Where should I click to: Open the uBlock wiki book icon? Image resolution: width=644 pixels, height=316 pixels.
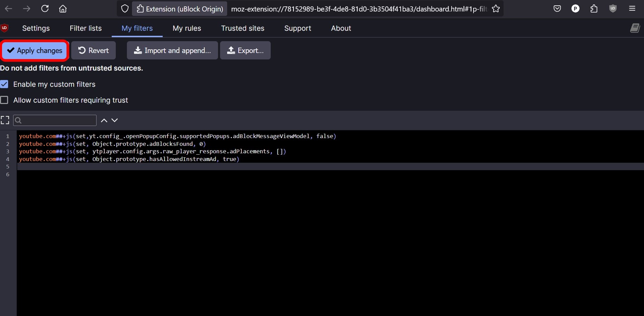[635, 28]
